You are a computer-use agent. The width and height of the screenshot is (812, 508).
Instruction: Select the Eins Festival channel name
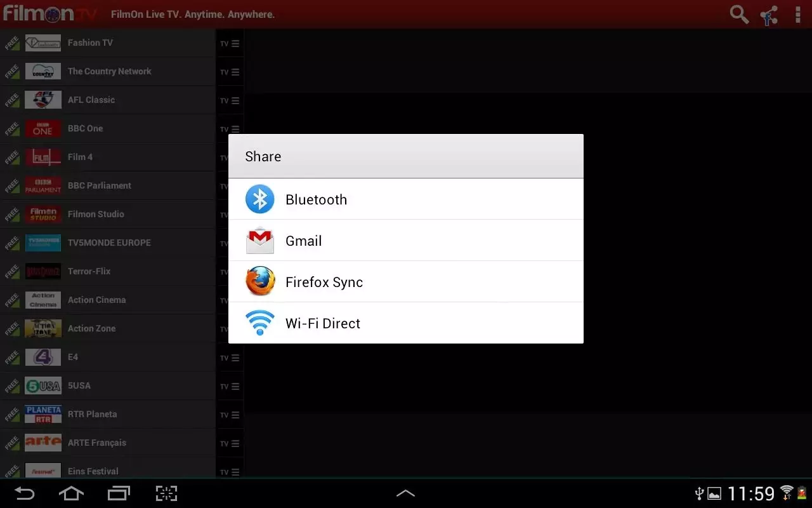(x=93, y=471)
